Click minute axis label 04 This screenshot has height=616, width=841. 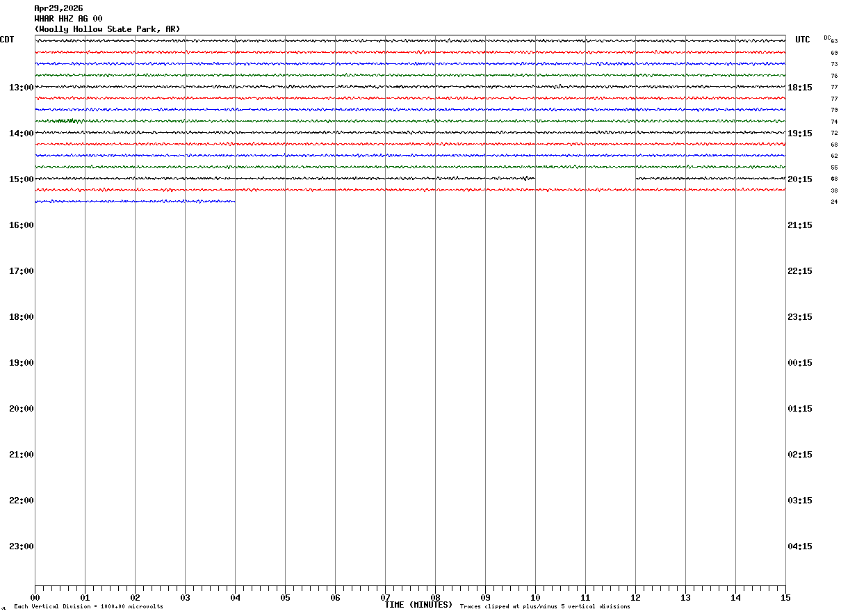coord(235,598)
